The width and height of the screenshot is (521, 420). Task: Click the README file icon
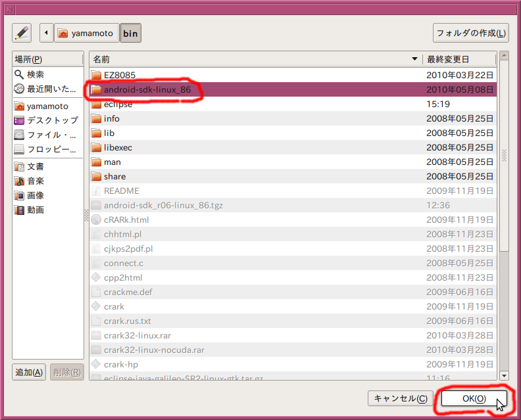pyautogui.click(x=96, y=191)
